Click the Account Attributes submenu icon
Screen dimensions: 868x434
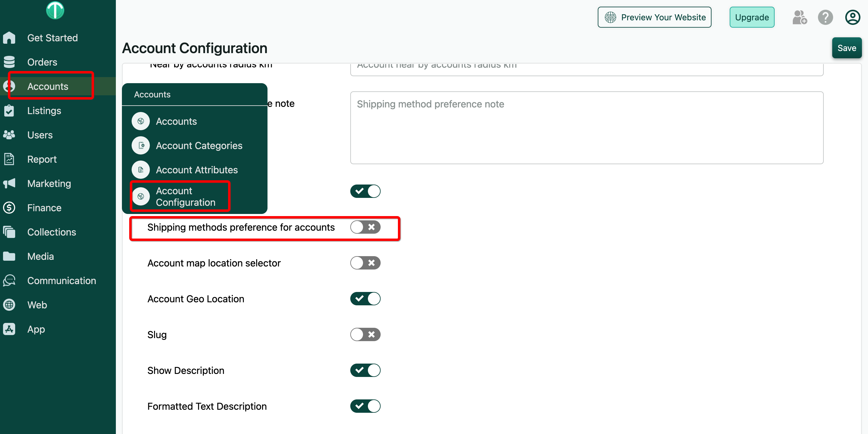(x=140, y=170)
